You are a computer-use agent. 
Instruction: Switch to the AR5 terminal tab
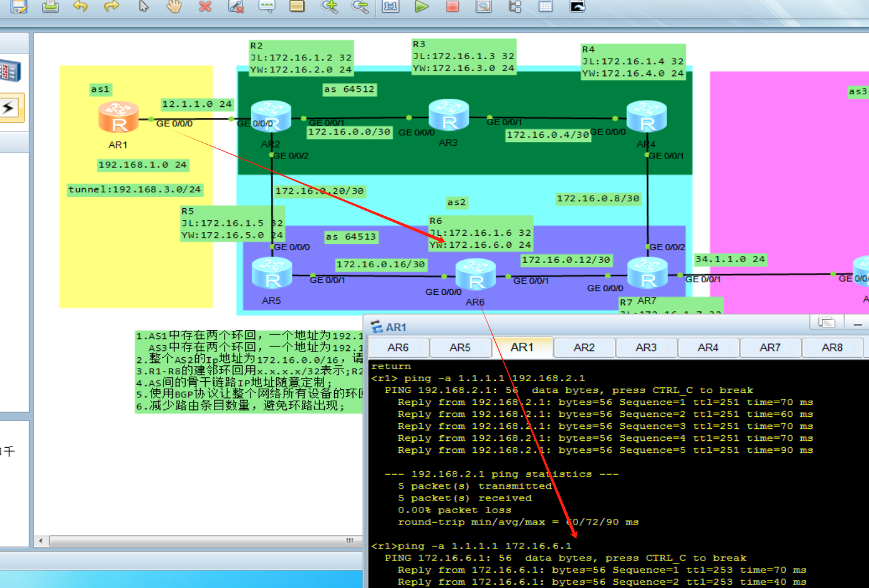[x=460, y=348]
